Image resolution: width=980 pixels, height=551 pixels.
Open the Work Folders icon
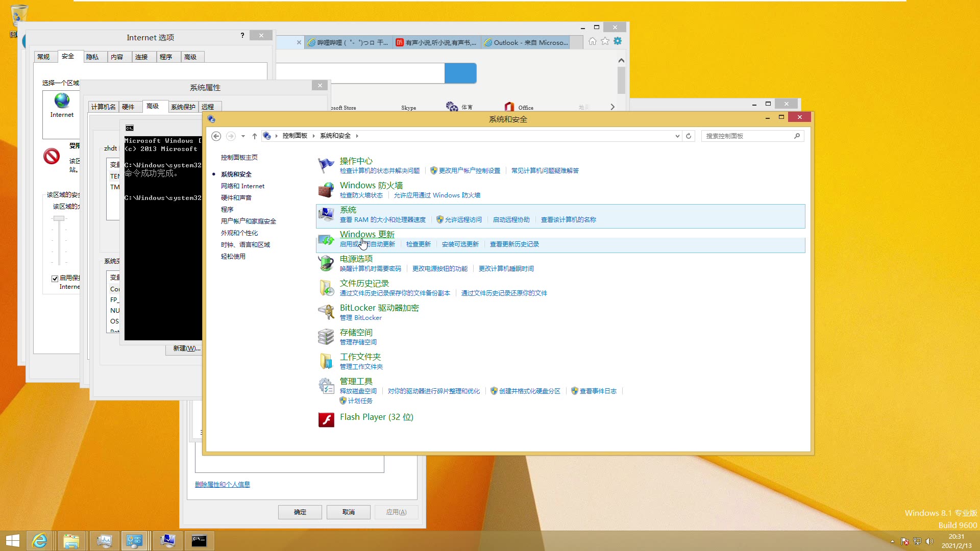pos(326,361)
